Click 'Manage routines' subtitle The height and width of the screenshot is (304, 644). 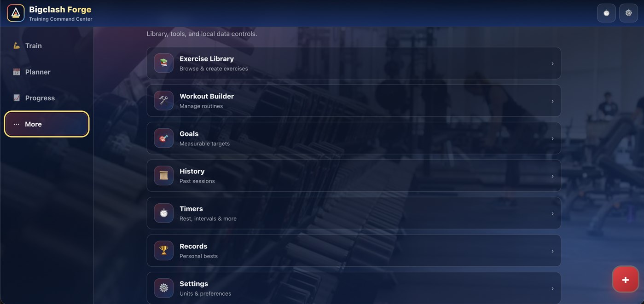tap(201, 106)
